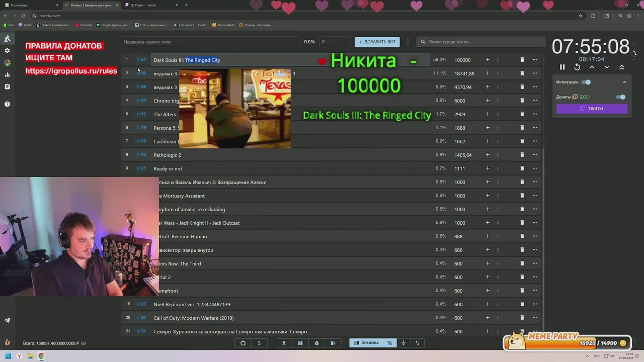The image size is (644, 362).
Task: Open the help question-mark sidebar icon
Action: click(7, 104)
